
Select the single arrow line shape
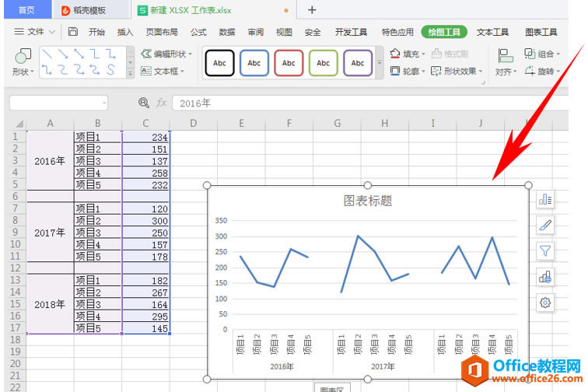point(63,54)
